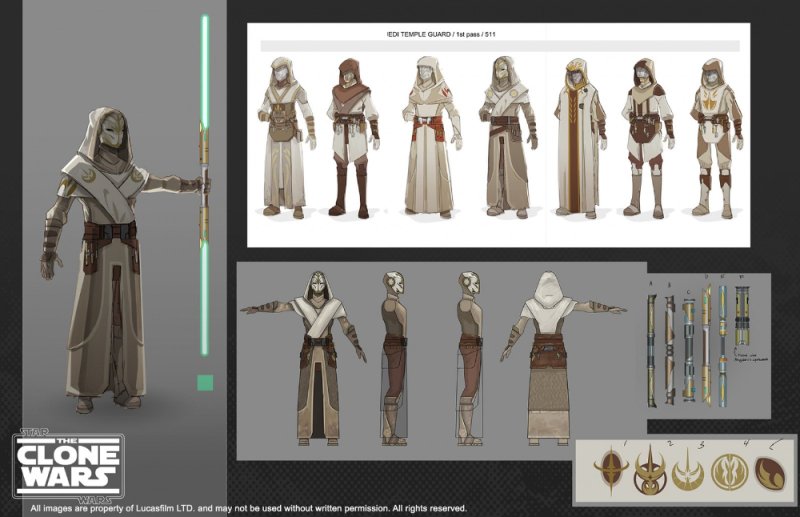Click the final guard's white face mask
The height and width of the screenshot is (517, 800).
[113, 130]
